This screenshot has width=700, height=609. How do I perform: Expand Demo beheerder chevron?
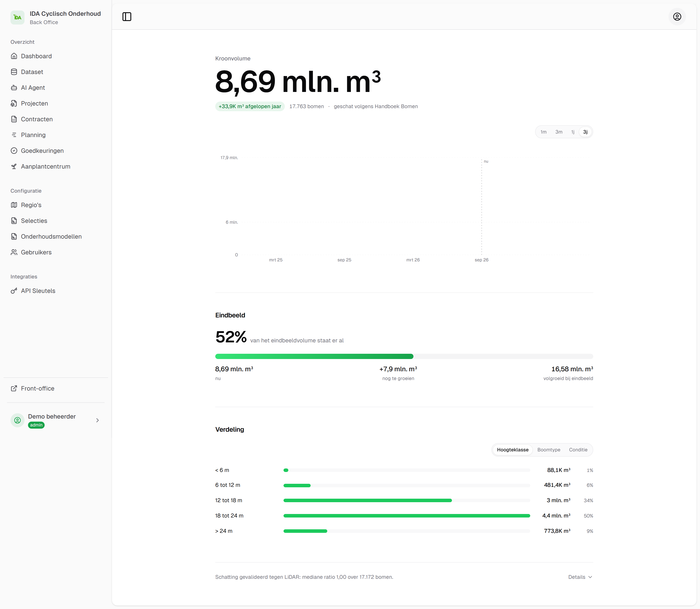tap(98, 420)
